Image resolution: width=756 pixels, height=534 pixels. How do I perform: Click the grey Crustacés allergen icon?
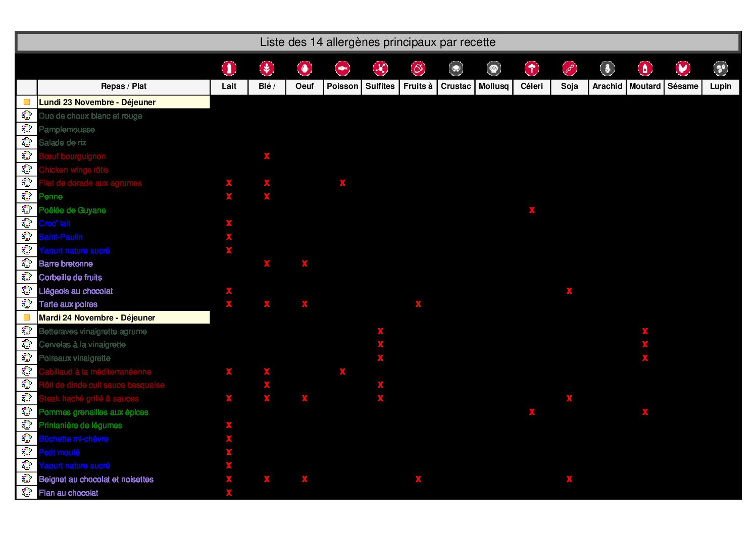[x=456, y=68]
